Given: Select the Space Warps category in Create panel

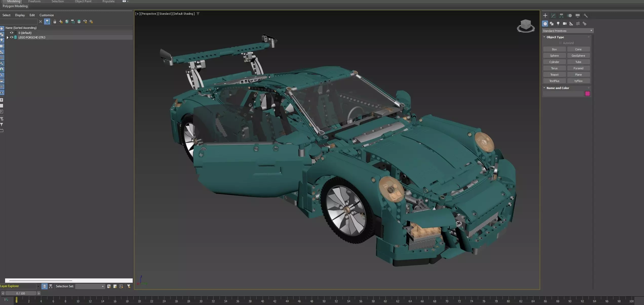Looking at the screenshot, I should (x=578, y=24).
